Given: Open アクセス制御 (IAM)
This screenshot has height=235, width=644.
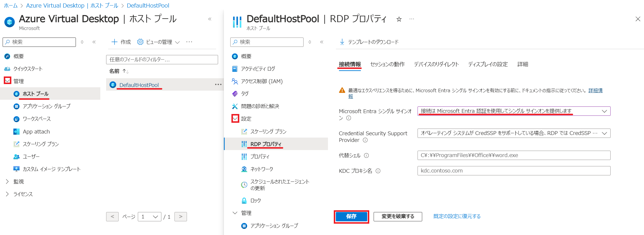Looking at the screenshot, I should pos(262,81).
